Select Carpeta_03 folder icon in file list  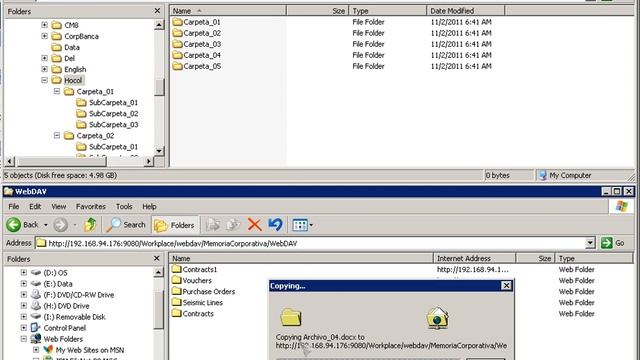point(177,44)
